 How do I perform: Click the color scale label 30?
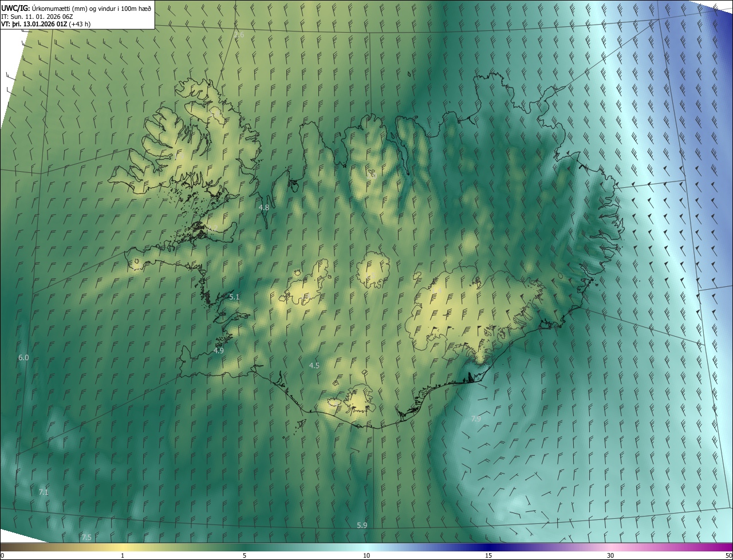(x=610, y=555)
